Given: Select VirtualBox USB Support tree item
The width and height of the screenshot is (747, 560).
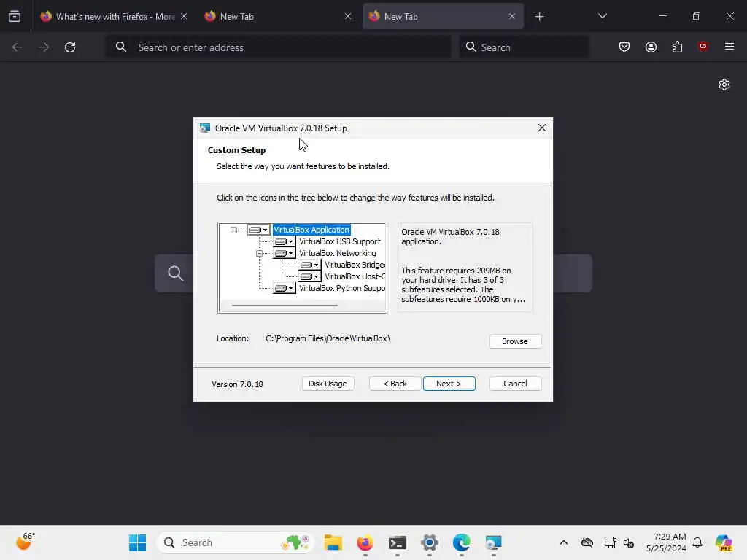Looking at the screenshot, I should click(340, 242).
